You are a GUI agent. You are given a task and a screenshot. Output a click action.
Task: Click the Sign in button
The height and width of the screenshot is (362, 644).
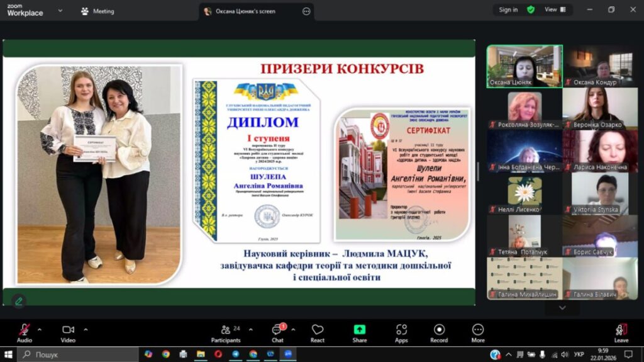coord(508,9)
